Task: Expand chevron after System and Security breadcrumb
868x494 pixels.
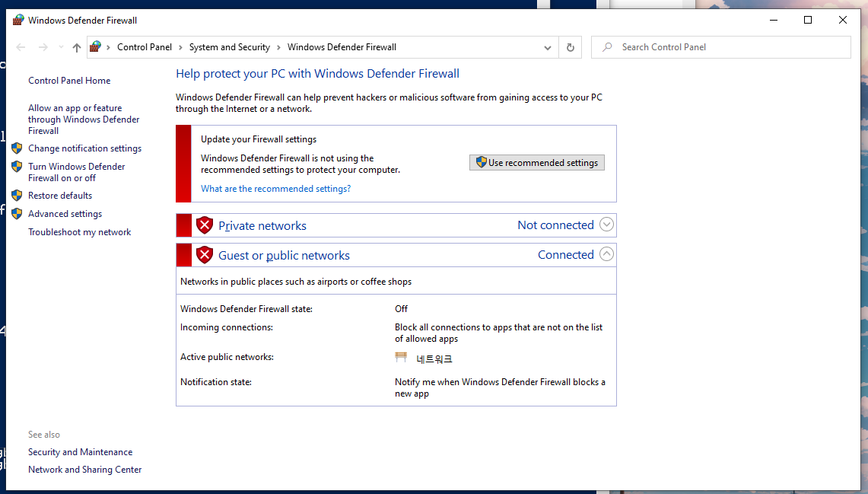Action: (278, 48)
